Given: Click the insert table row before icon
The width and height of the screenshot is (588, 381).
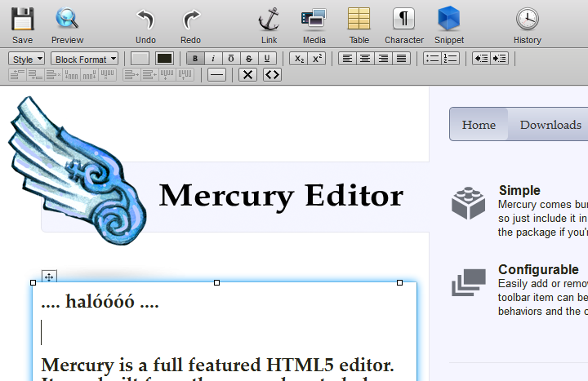Looking at the screenshot, I should tap(17, 74).
